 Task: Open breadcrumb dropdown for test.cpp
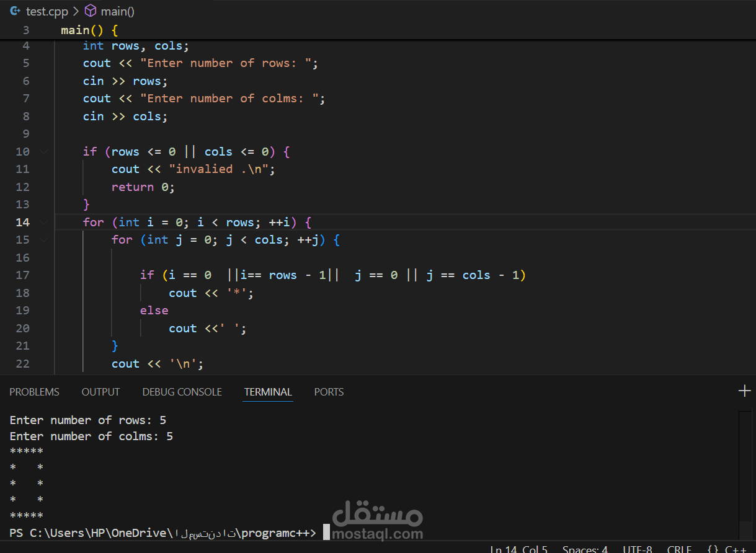pos(47,11)
